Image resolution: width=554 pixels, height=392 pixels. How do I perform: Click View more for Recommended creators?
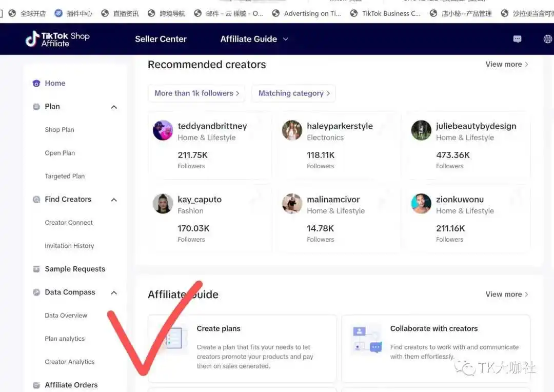coord(507,64)
